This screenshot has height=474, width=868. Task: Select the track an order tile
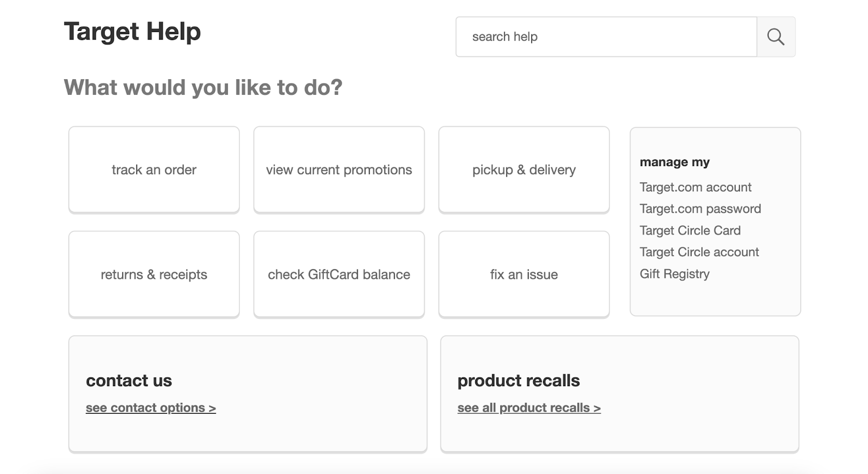point(154,169)
